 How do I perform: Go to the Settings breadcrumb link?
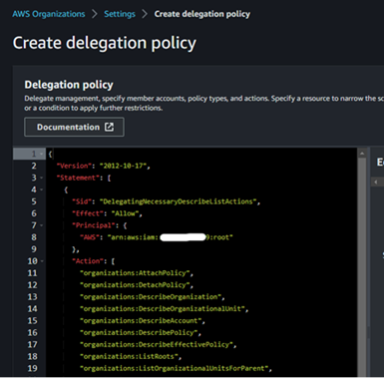119,14
